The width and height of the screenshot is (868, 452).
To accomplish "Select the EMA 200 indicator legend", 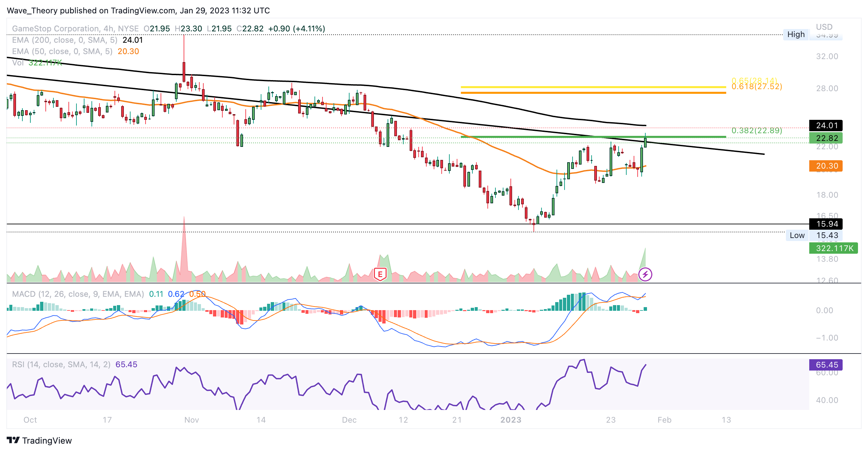I will click(x=64, y=40).
